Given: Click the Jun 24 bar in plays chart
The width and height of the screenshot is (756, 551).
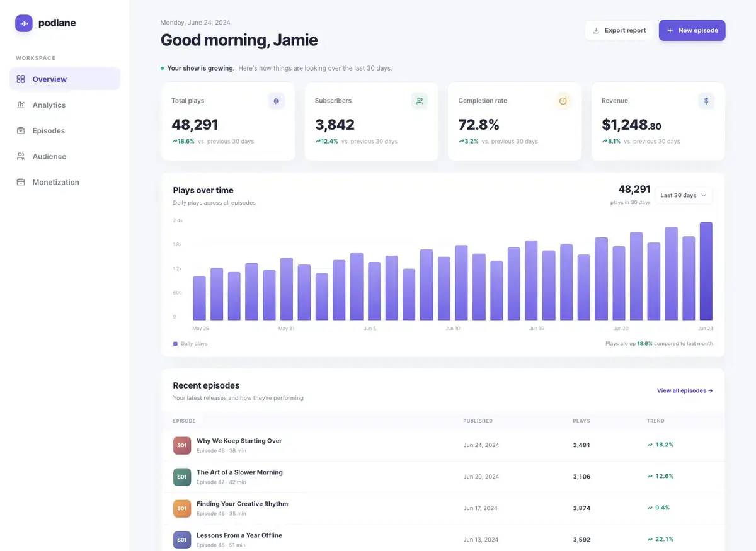Looking at the screenshot, I should pyautogui.click(x=706, y=271).
